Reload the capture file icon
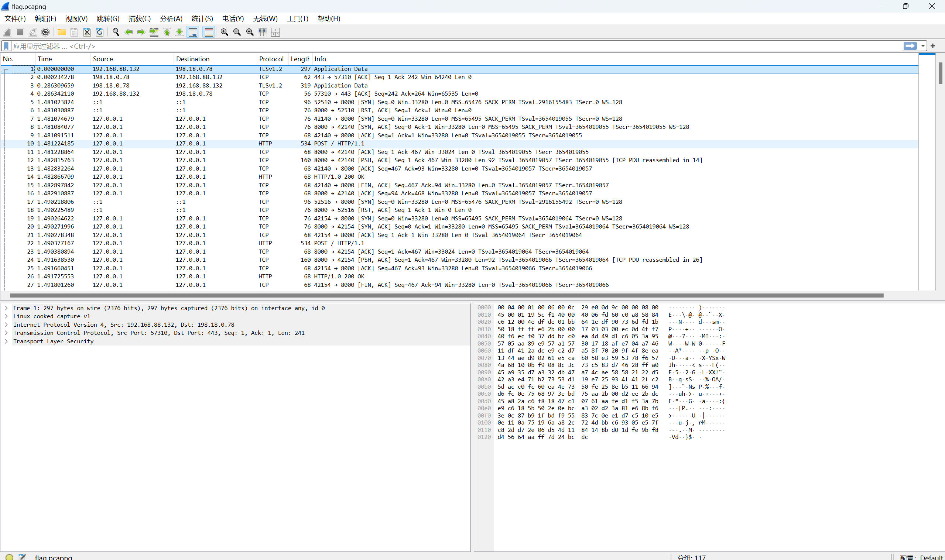Screen dimensions: 945x560 pyautogui.click(x=100, y=32)
